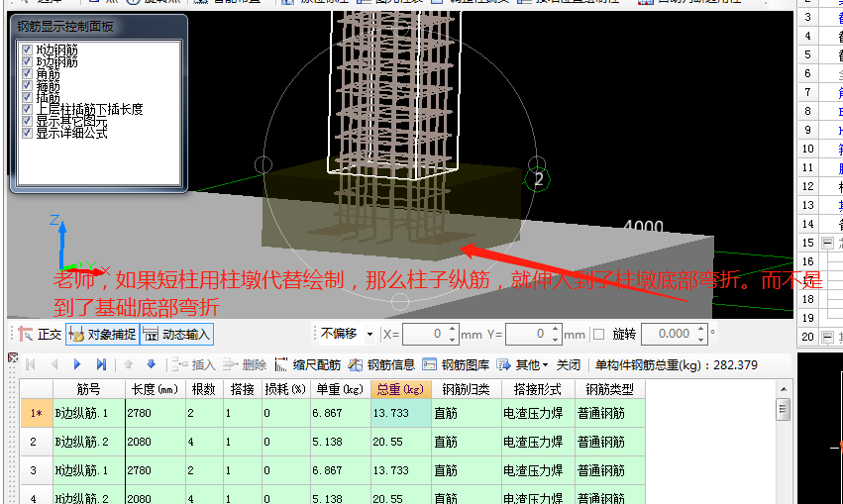Collapse the group at row 20
Screen dimensions: 843x504
point(828,337)
